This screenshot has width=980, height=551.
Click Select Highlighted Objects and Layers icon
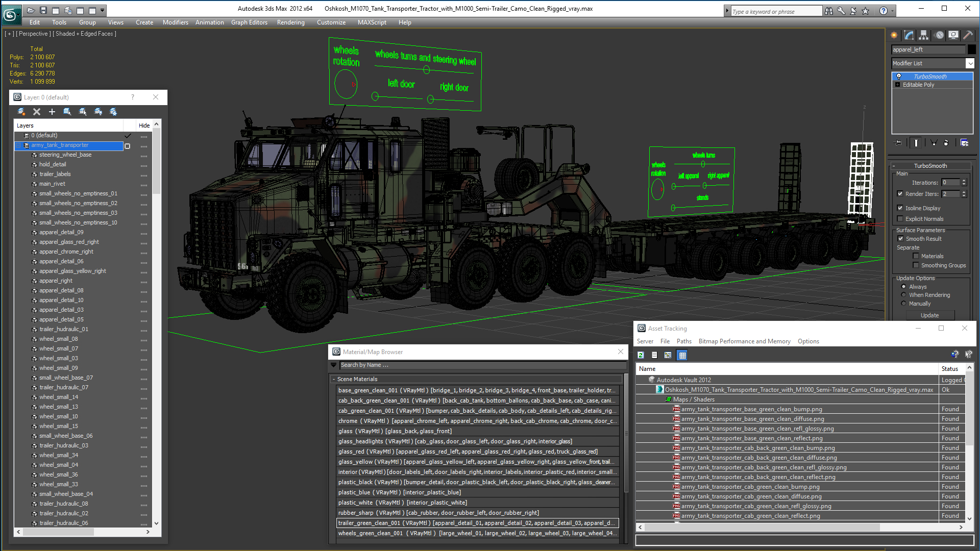click(x=67, y=112)
